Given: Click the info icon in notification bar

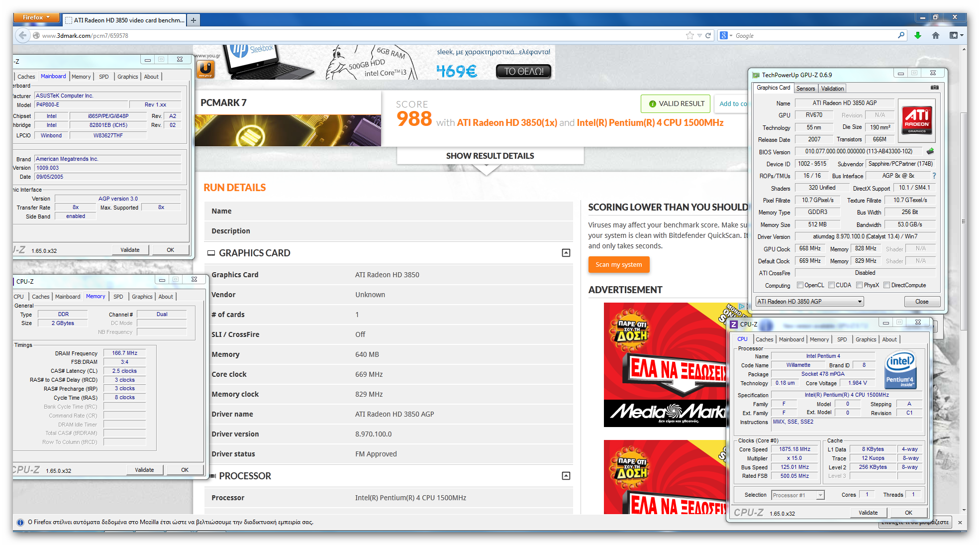Looking at the screenshot, I should coord(20,522).
